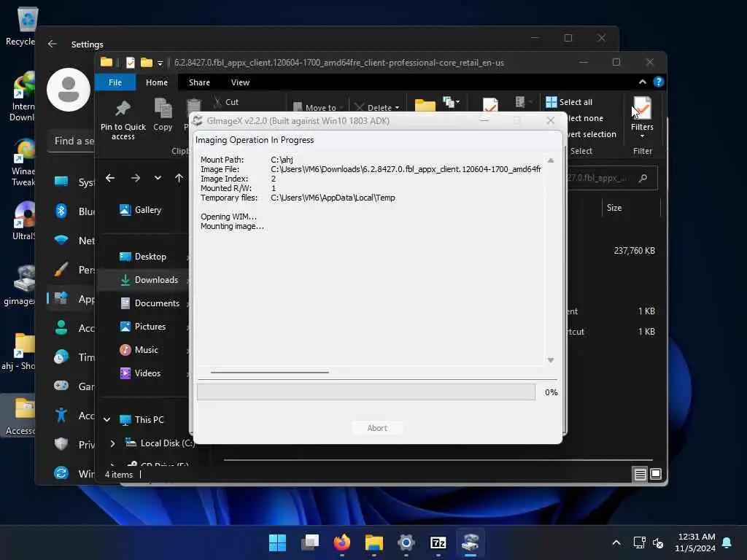Open quick access toolbar customize dropdown

(x=160, y=63)
